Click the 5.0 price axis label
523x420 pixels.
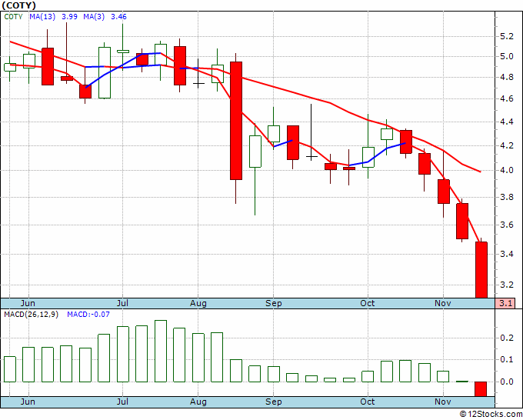pos(507,56)
